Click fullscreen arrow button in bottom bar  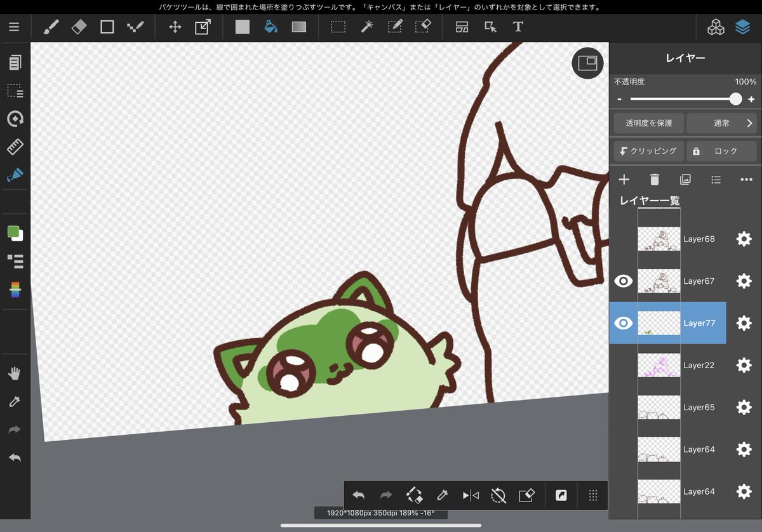561,495
